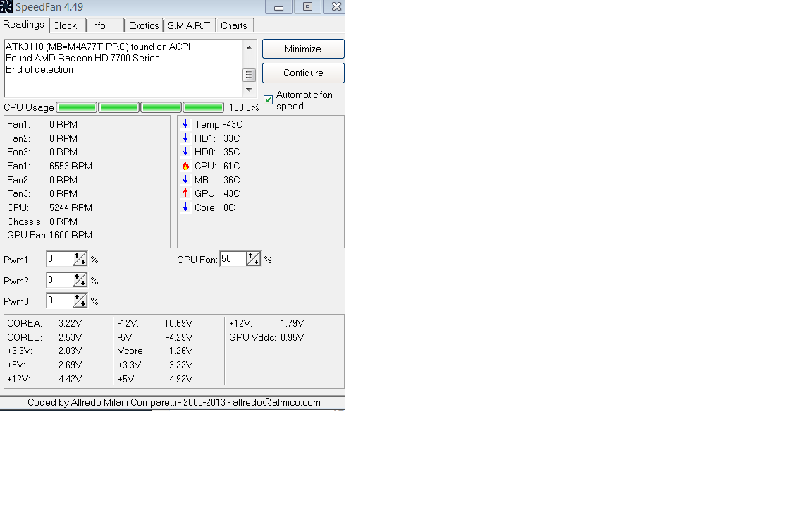Click inside the Pwm3 value field
Viewport: 812px width, 508px height.
tap(59, 300)
